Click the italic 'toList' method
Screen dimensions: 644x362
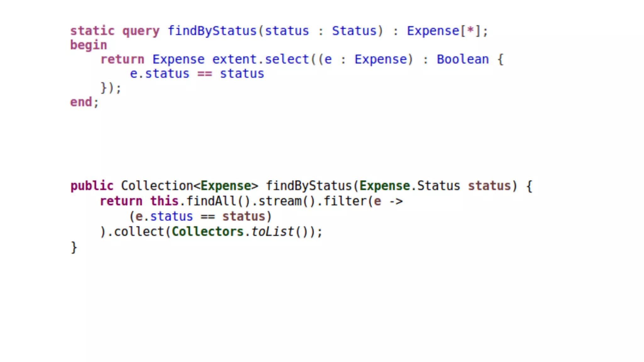[272, 232]
